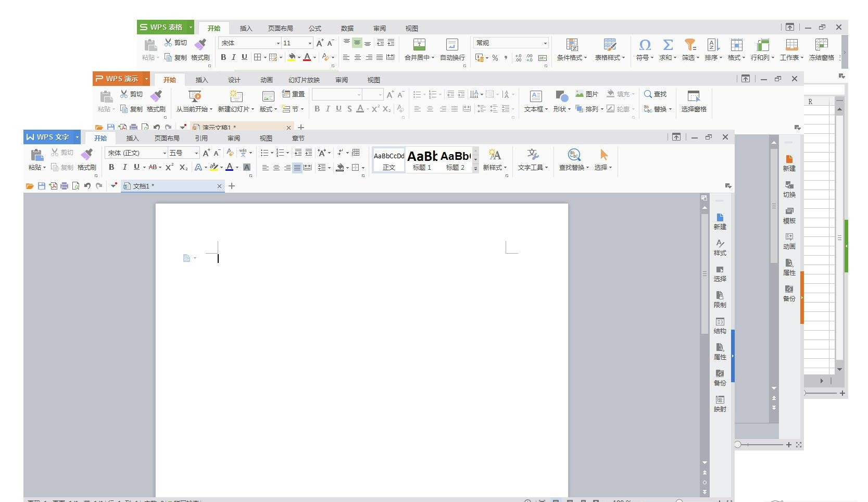Image resolution: width=868 pixels, height=502 pixels.
Task: Click Cut (剪切) in Spreadsheets ribbon
Action: [x=175, y=43]
